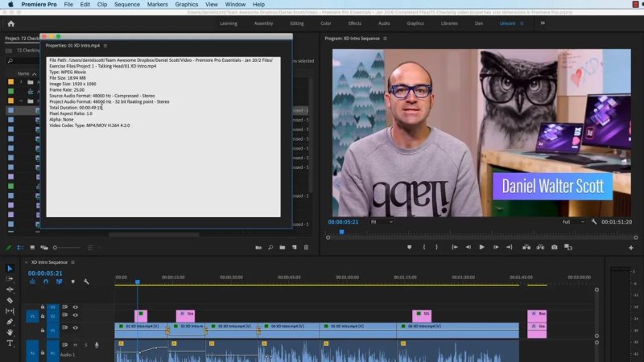The width and height of the screenshot is (644, 362).
Task: Select the Pen tool
Action: [x=10, y=321]
